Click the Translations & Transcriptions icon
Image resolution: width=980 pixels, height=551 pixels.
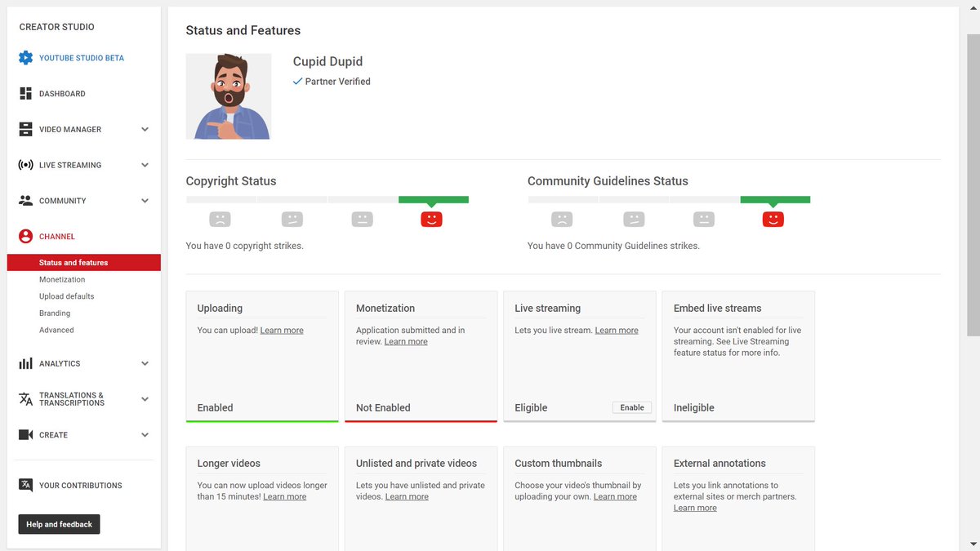click(x=25, y=399)
